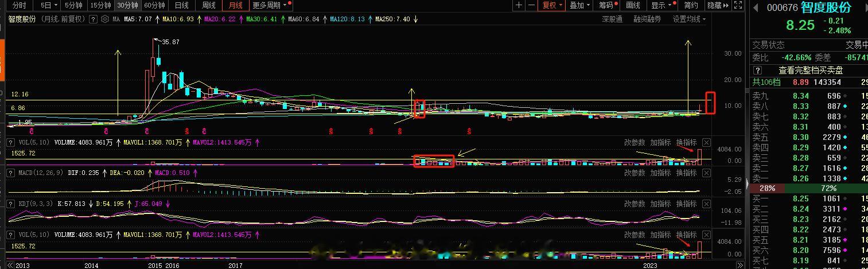Click the 共106档 row
The width and height of the screenshot is (868, 269).
point(809,82)
